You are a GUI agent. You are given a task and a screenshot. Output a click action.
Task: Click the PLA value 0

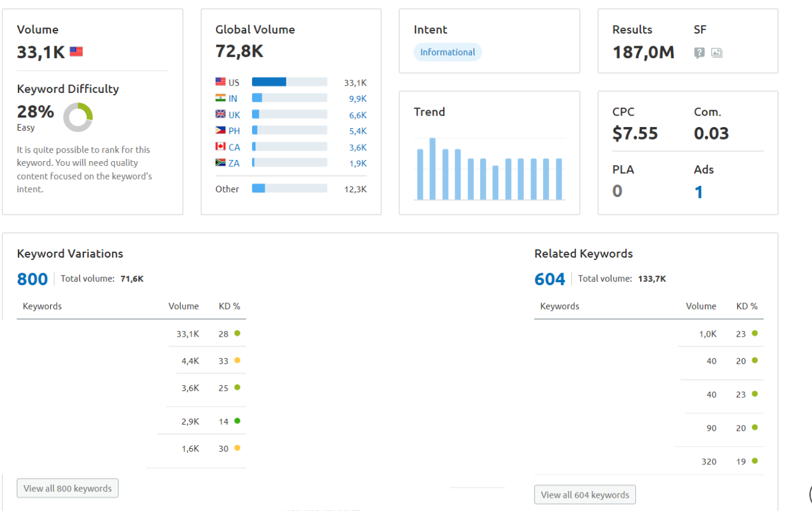[x=617, y=191]
